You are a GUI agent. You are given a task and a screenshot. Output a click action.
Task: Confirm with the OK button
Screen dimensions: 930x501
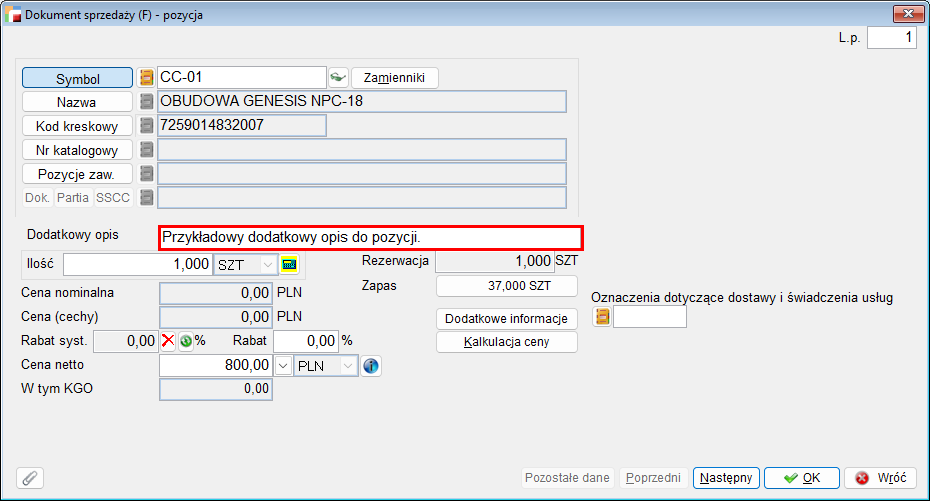click(801, 478)
